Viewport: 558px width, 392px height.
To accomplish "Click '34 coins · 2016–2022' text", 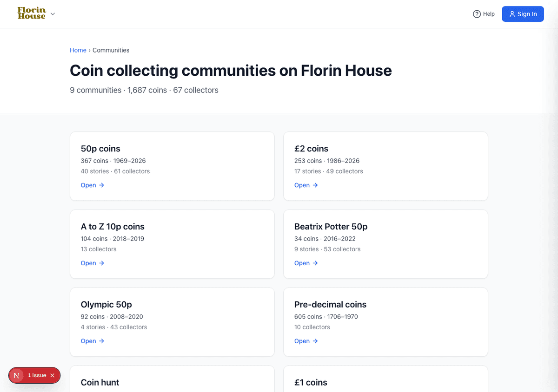I will tap(325, 239).
